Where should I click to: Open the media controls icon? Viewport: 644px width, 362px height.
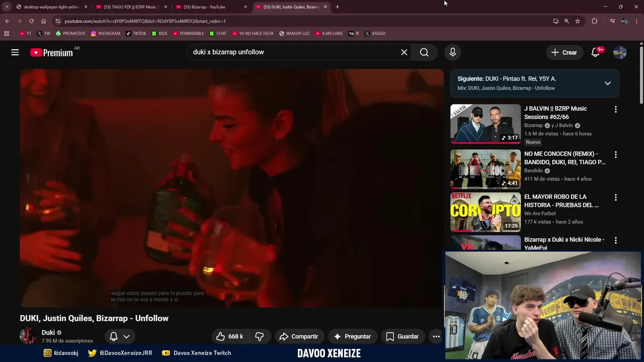click(x=612, y=21)
